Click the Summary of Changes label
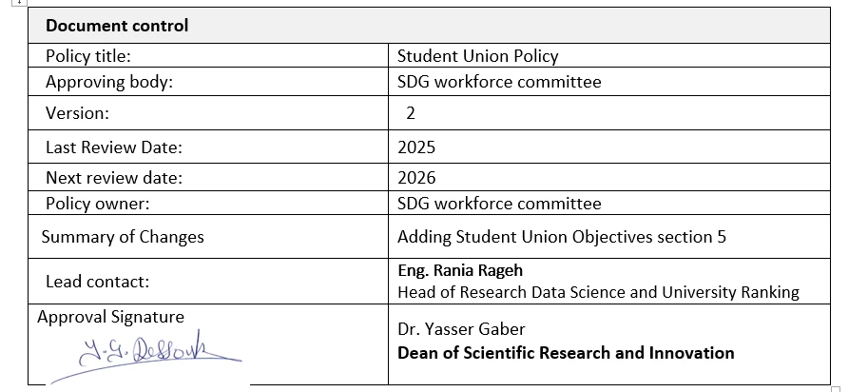Screen dimensions: 868x392 pos(125,237)
